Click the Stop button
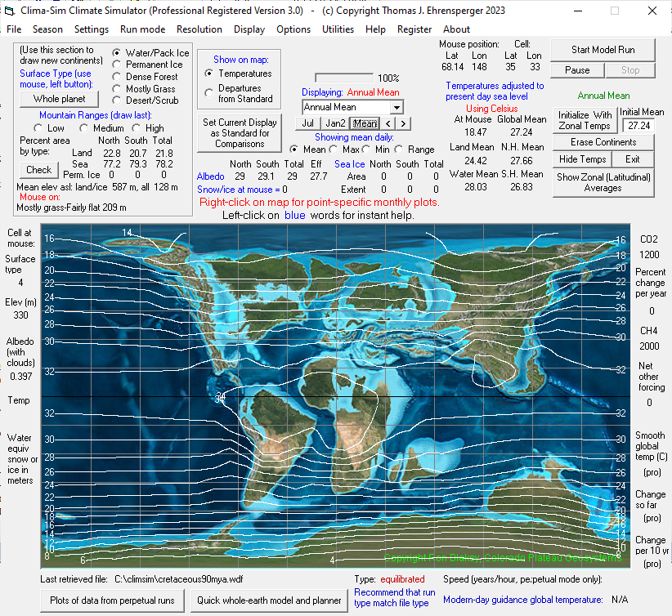The image size is (672, 616). click(630, 70)
